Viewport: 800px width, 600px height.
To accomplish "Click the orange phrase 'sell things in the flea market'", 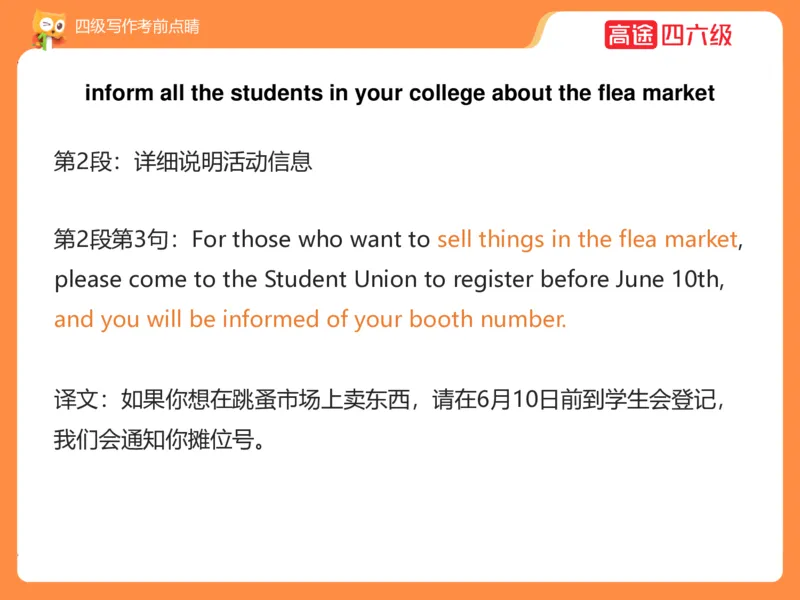I will coord(587,240).
